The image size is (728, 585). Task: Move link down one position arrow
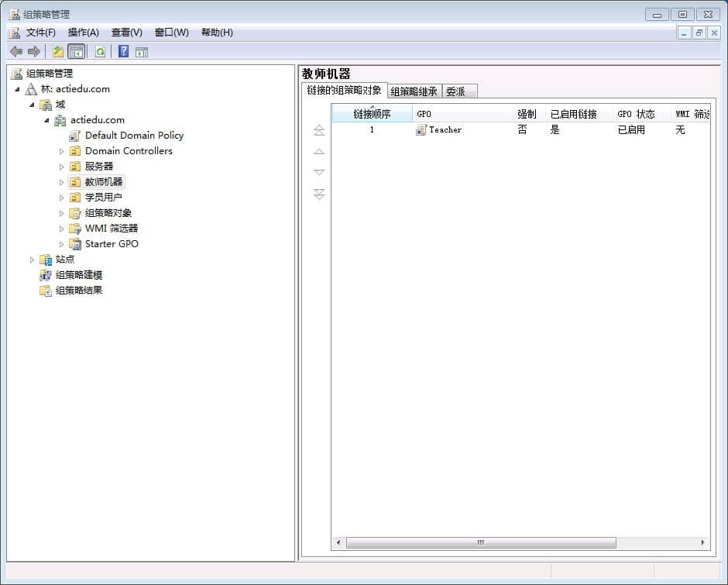tap(319, 172)
